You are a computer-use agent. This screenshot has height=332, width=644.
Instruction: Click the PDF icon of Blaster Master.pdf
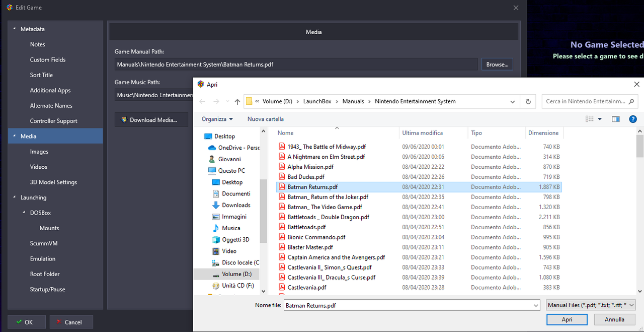pos(282,247)
